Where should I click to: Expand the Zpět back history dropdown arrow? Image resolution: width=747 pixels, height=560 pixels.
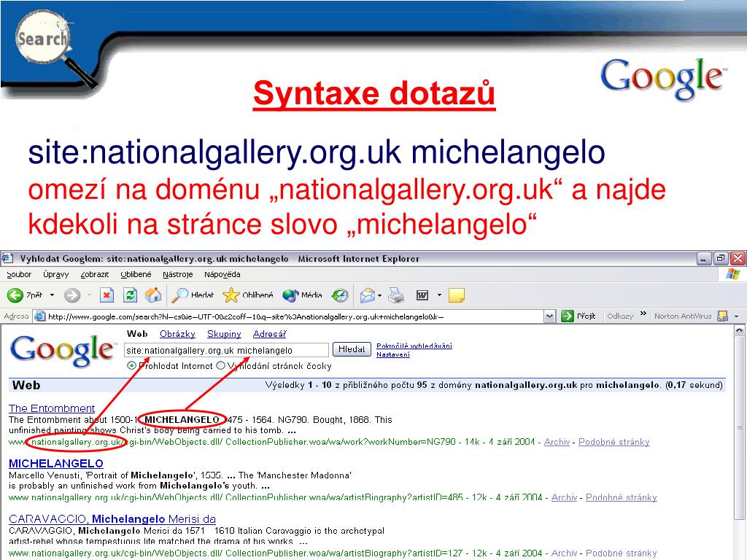53,295
